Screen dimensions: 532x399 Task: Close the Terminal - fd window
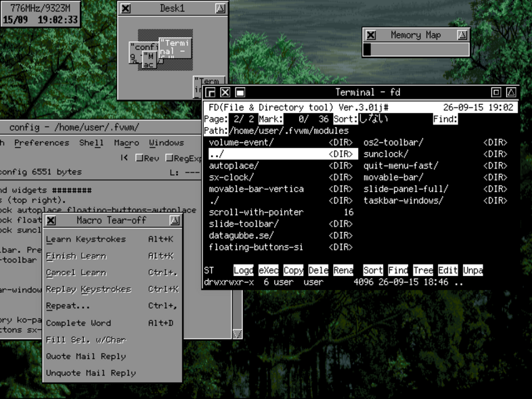tap(225, 92)
